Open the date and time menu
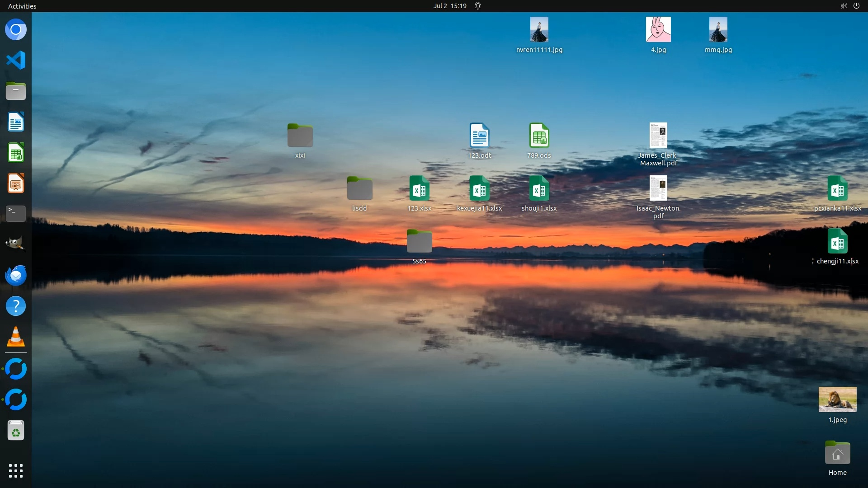The height and width of the screenshot is (488, 868). point(449,6)
